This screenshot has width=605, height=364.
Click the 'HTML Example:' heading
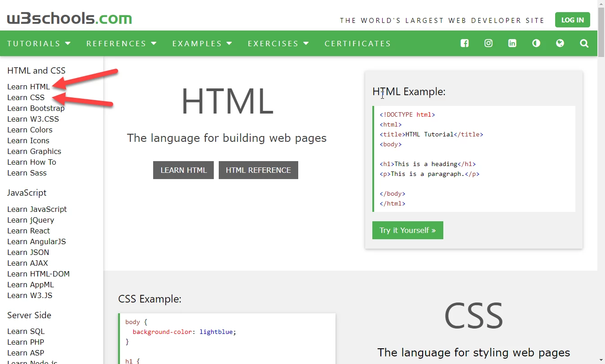(x=409, y=92)
